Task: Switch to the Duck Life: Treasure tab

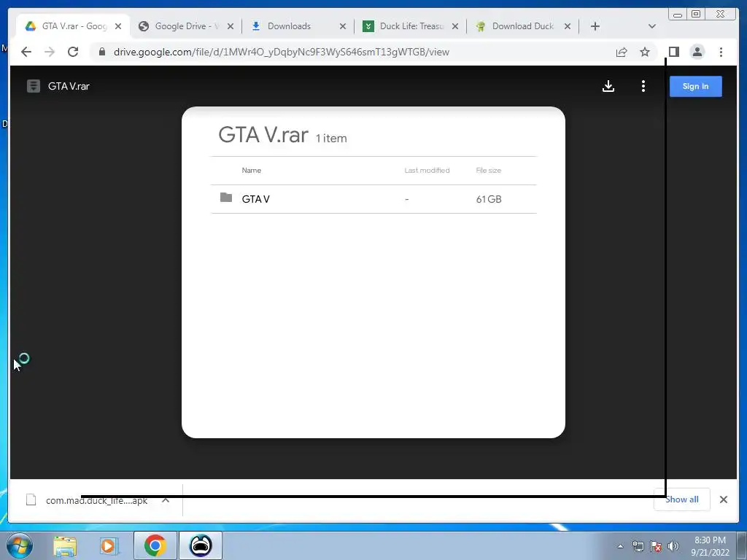Action: pyautogui.click(x=411, y=26)
